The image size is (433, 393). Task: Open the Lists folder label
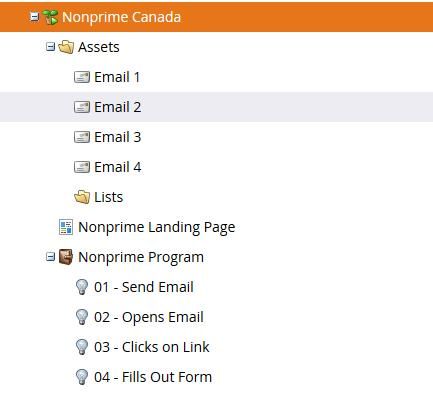pos(109,197)
